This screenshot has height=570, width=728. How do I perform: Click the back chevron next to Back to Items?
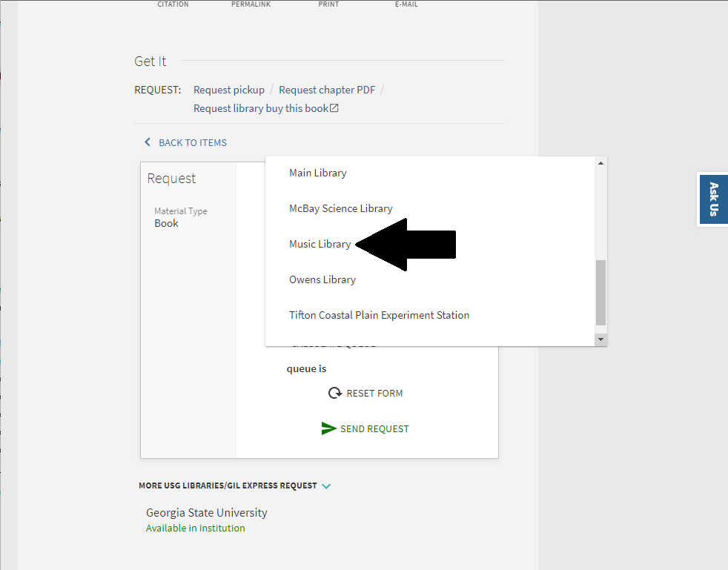[x=148, y=142]
